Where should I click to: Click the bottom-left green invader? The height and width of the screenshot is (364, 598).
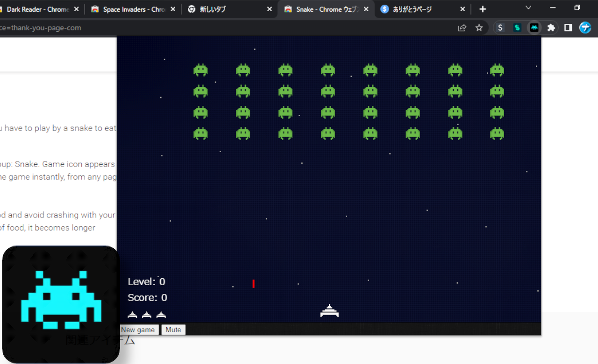(x=200, y=133)
